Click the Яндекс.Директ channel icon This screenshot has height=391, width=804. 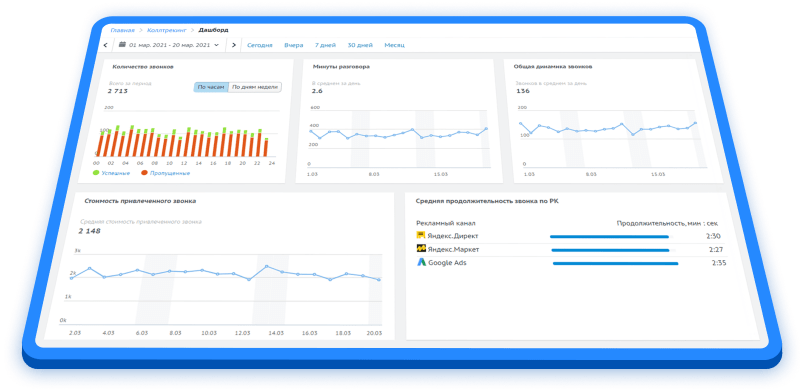[421, 235]
